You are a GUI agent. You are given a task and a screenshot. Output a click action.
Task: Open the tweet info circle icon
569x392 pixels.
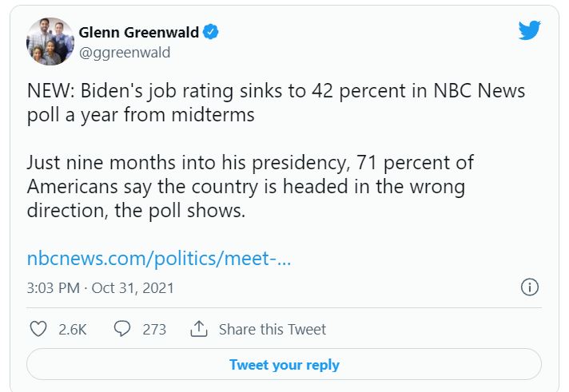tap(529, 287)
